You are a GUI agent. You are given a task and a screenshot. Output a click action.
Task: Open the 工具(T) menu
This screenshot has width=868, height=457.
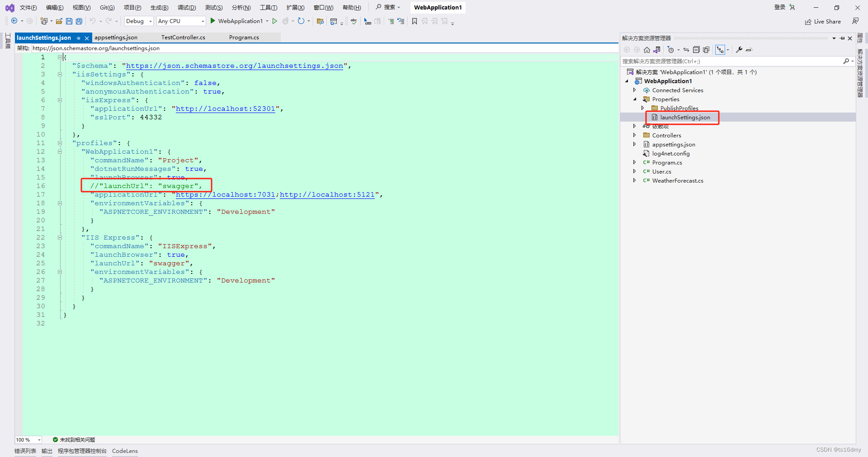[269, 8]
